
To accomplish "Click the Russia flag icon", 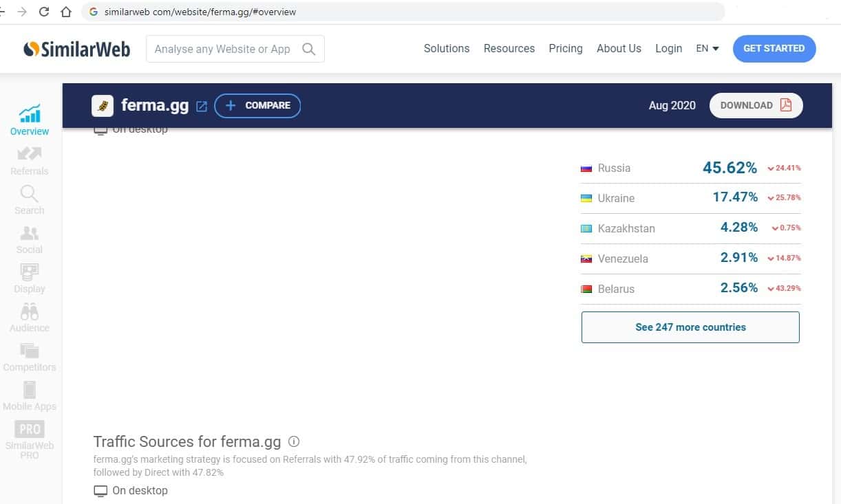I will (586, 168).
